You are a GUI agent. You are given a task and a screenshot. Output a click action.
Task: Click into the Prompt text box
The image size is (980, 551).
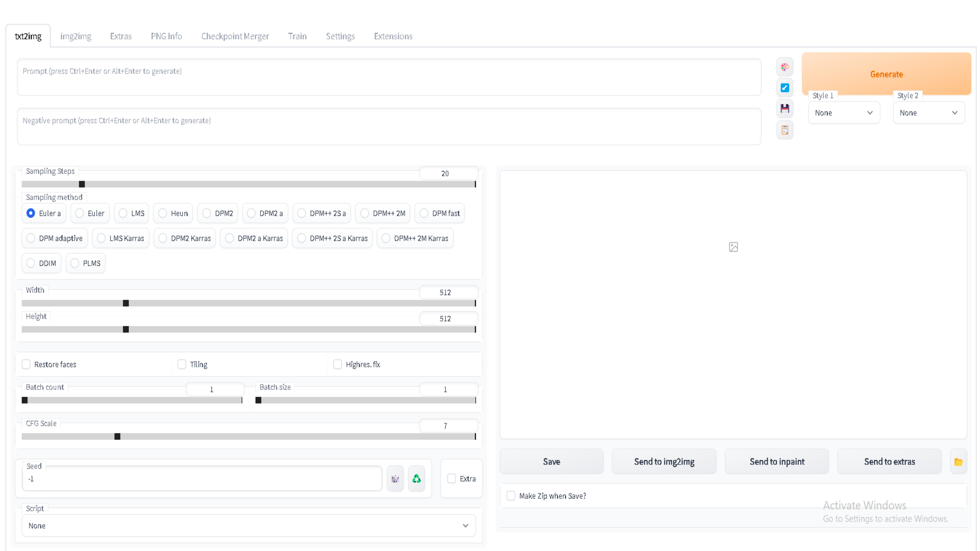tap(389, 77)
